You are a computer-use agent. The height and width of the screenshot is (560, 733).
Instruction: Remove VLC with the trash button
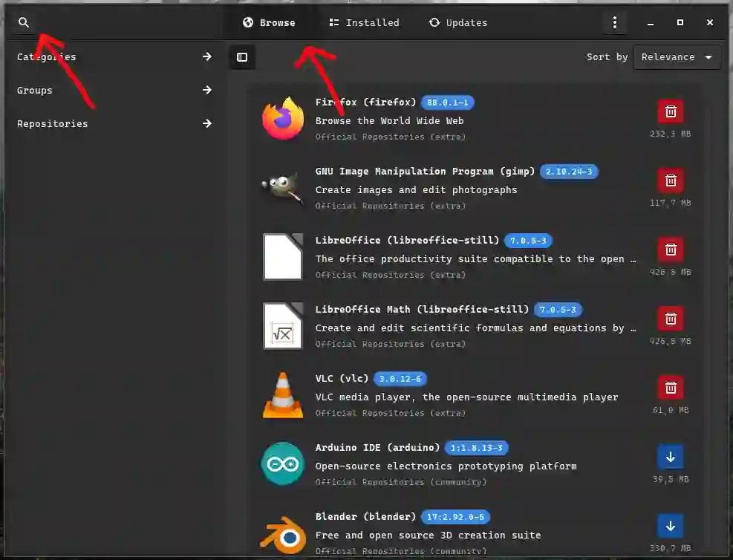point(671,388)
